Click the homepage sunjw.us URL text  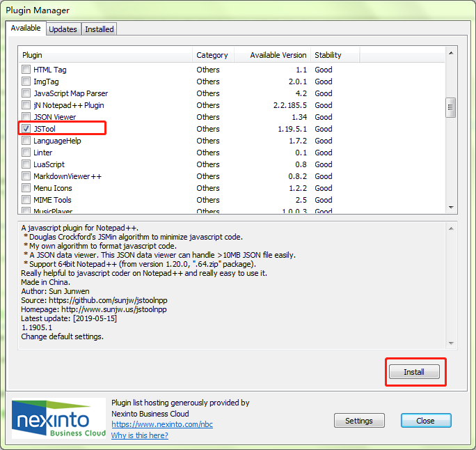pos(114,309)
